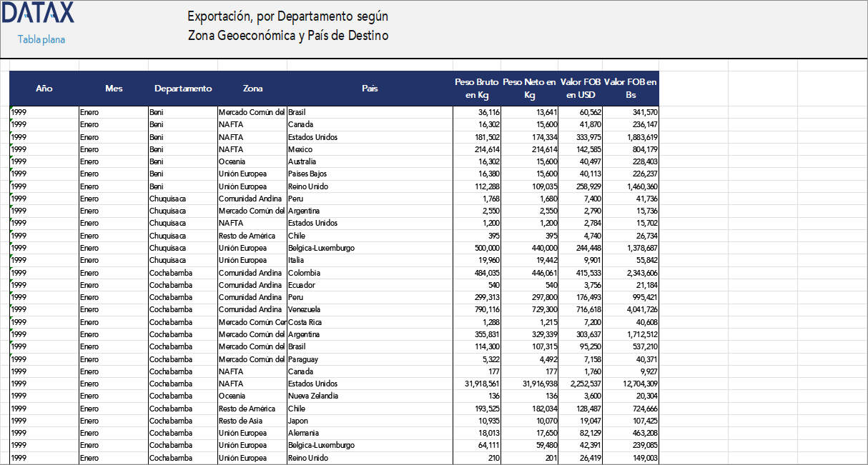Select the report title 'Exportación, por Departamento según'

point(288,16)
